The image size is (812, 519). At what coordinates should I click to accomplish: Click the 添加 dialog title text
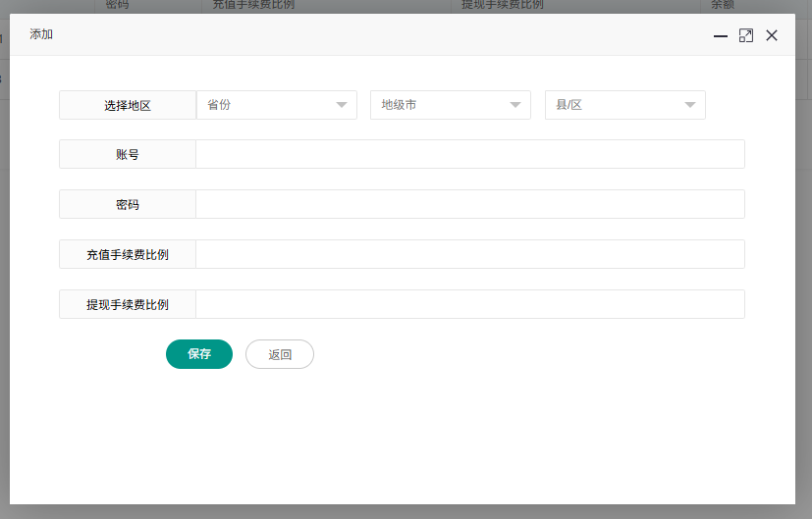pyautogui.click(x=41, y=34)
